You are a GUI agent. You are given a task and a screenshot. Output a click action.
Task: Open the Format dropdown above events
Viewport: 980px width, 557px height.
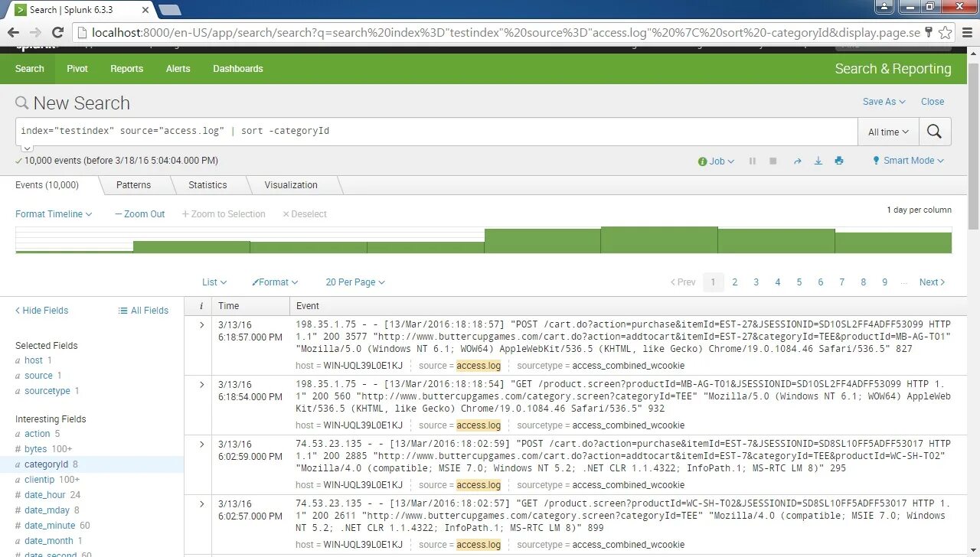[275, 282]
